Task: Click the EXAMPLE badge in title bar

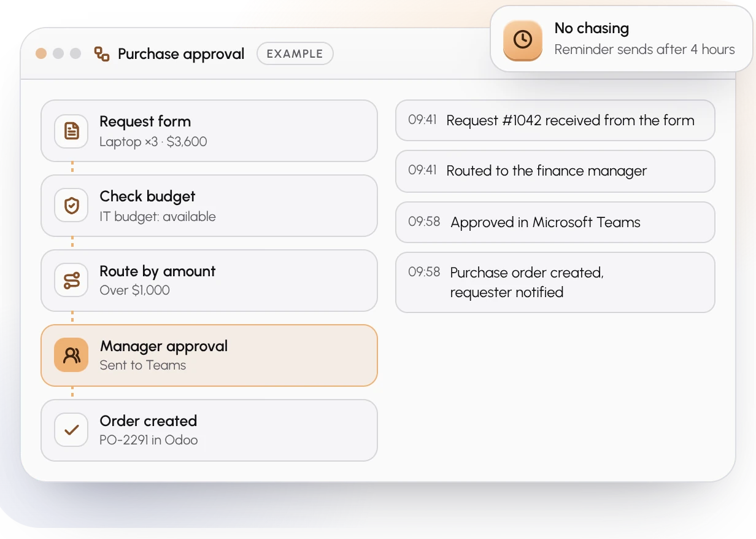Action: (295, 54)
